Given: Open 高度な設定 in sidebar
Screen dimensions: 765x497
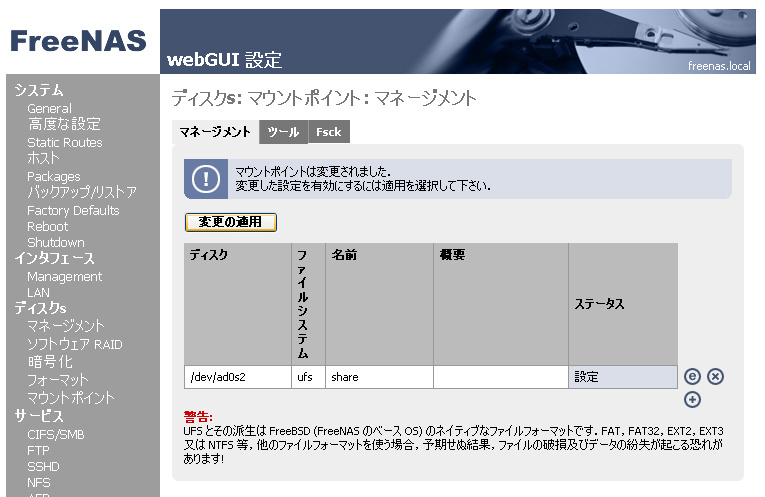Looking at the screenshot, I should tap(64, 124).
